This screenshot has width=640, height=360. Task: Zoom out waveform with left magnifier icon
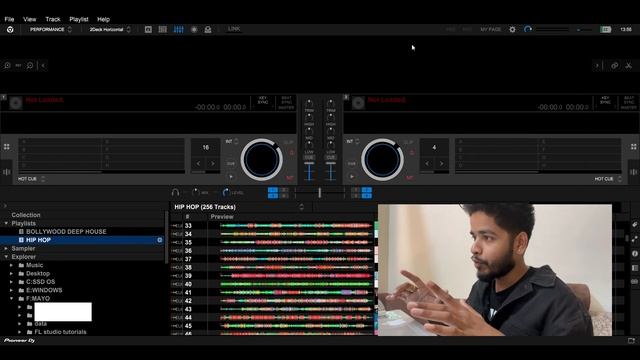(7, 65)
